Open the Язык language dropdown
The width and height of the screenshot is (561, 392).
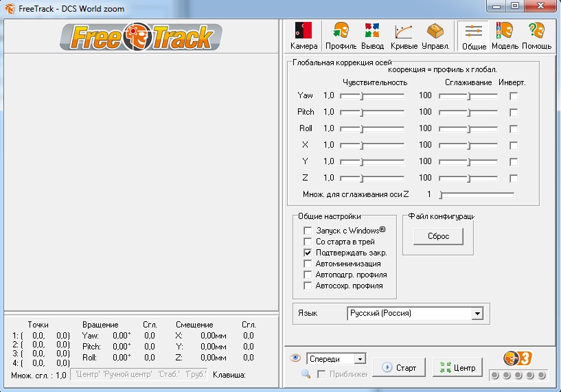pyautogui.click(x=415, y=313)
